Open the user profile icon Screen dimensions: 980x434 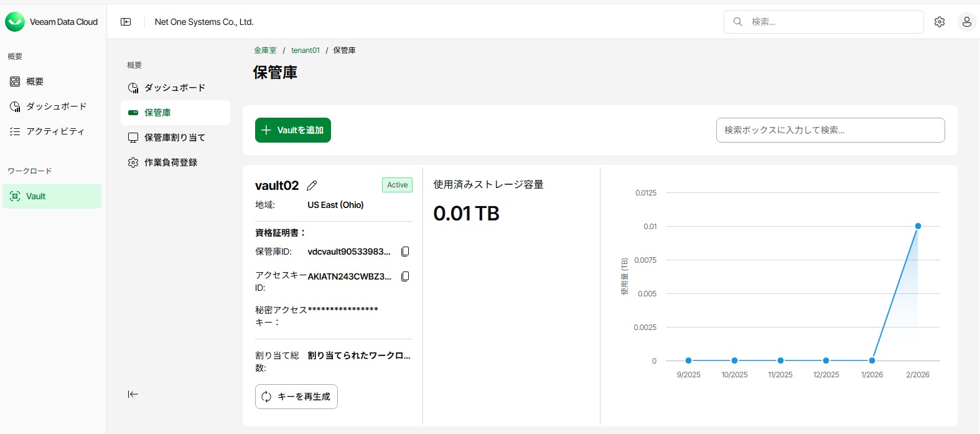click(966, 22)
